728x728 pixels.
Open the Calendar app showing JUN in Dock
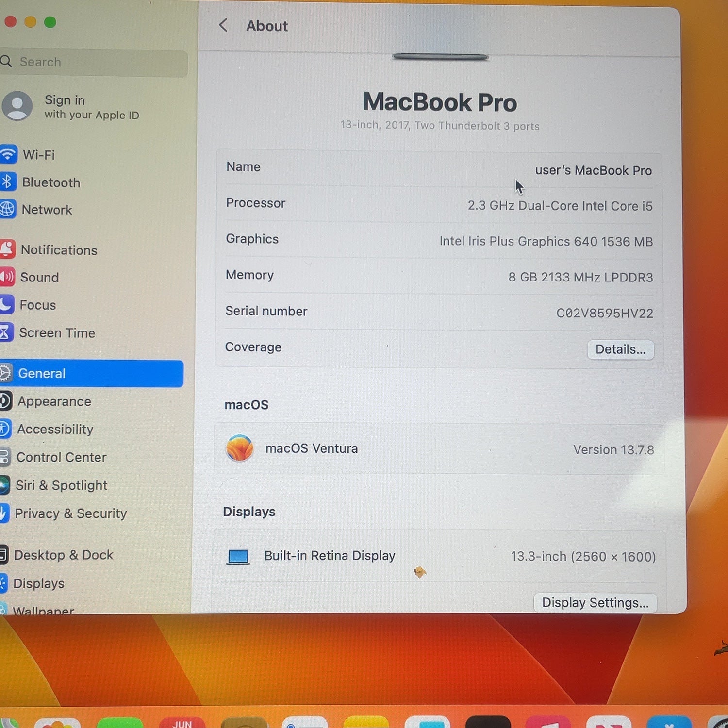(182, 722)
